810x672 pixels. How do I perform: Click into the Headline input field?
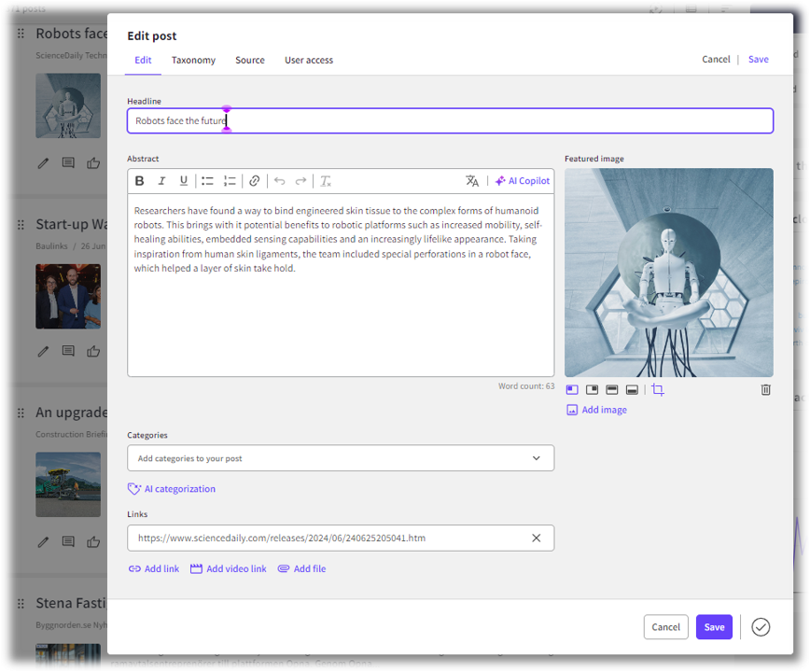[x=450, y=121]
